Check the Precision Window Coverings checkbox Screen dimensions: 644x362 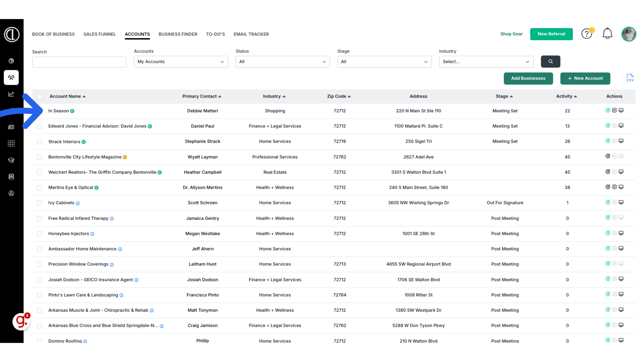(40, 264)
